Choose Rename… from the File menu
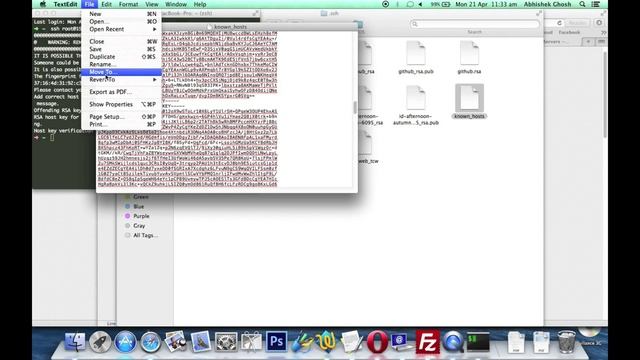Viewport: 640px width, 360px height. pos(122,64)
